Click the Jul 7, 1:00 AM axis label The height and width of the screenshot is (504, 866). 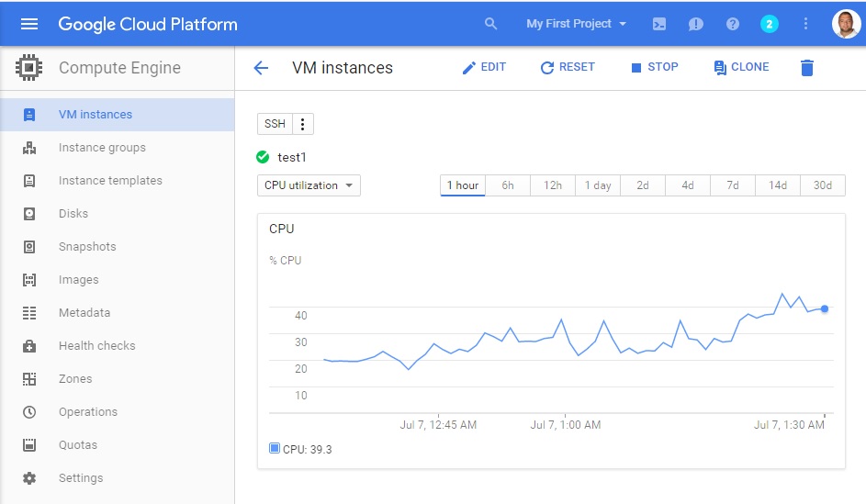(x=566, y=424)
